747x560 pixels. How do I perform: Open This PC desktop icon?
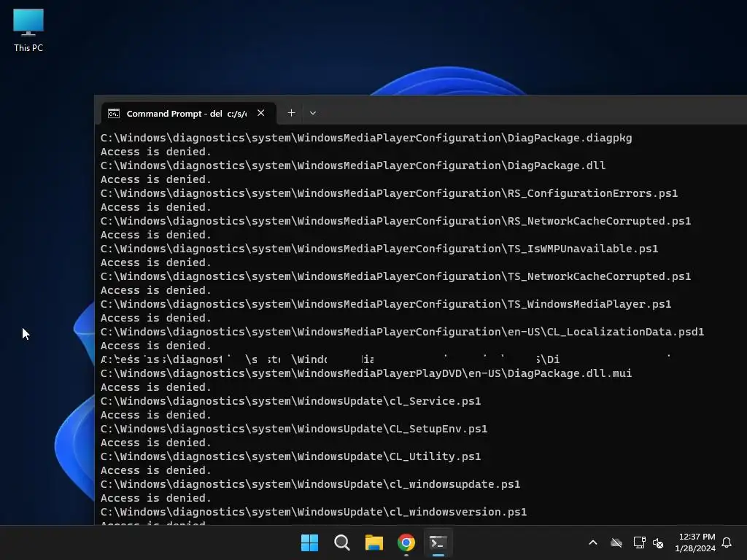point(28,30)
